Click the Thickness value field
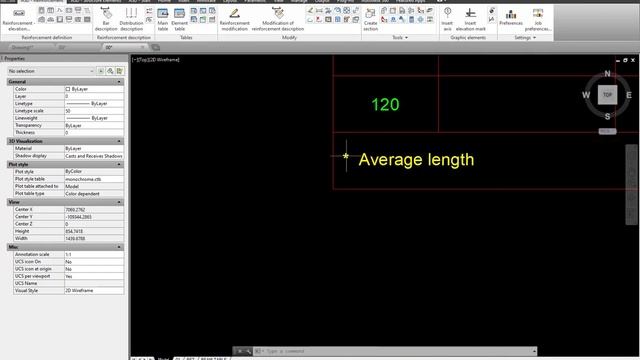This screenshot has height=360, width=640. (94, 133)
